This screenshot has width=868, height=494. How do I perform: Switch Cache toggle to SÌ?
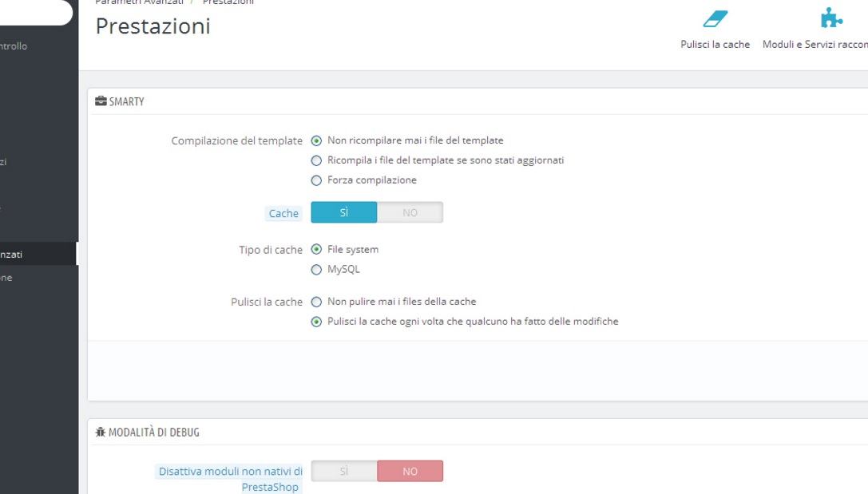(x=344, y=212)
